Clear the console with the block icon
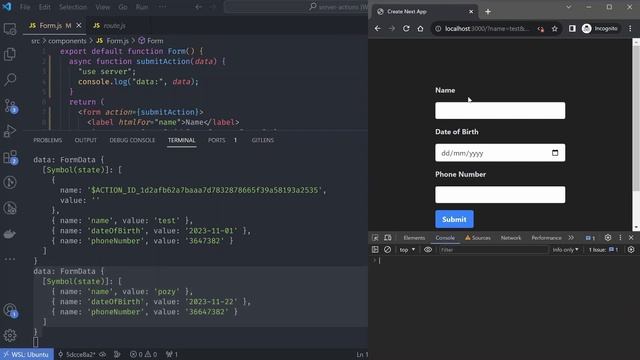 pos(387,249)
